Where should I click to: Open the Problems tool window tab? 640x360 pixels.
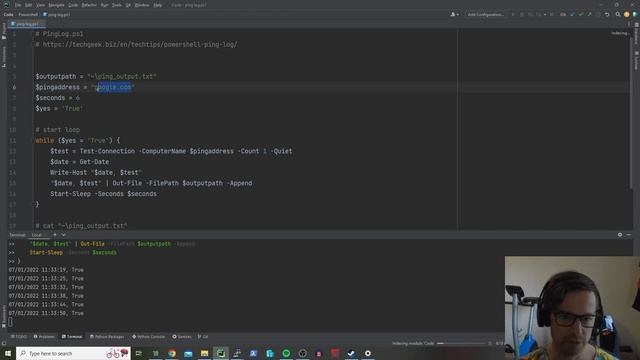pyautogui.click(x=44, y=337)
